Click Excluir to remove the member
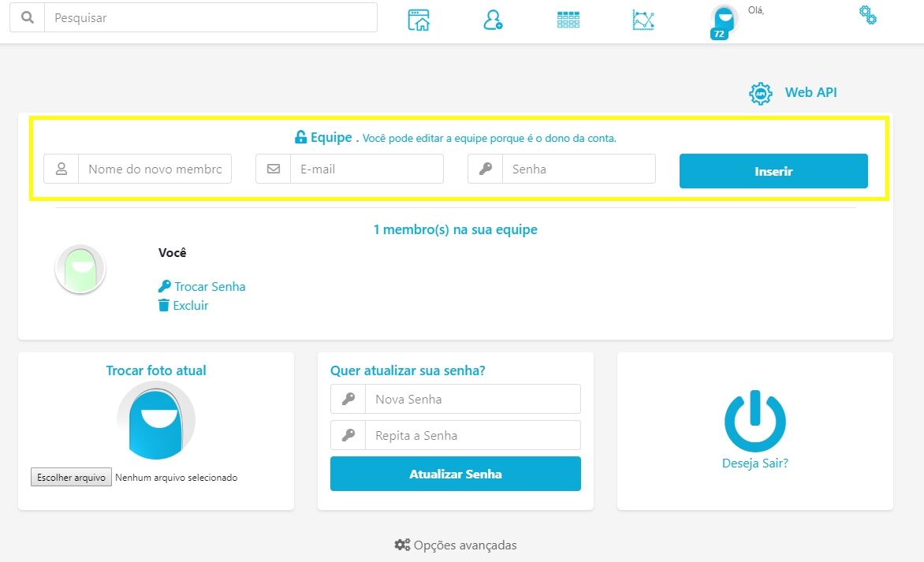 (x=190, y=306)
